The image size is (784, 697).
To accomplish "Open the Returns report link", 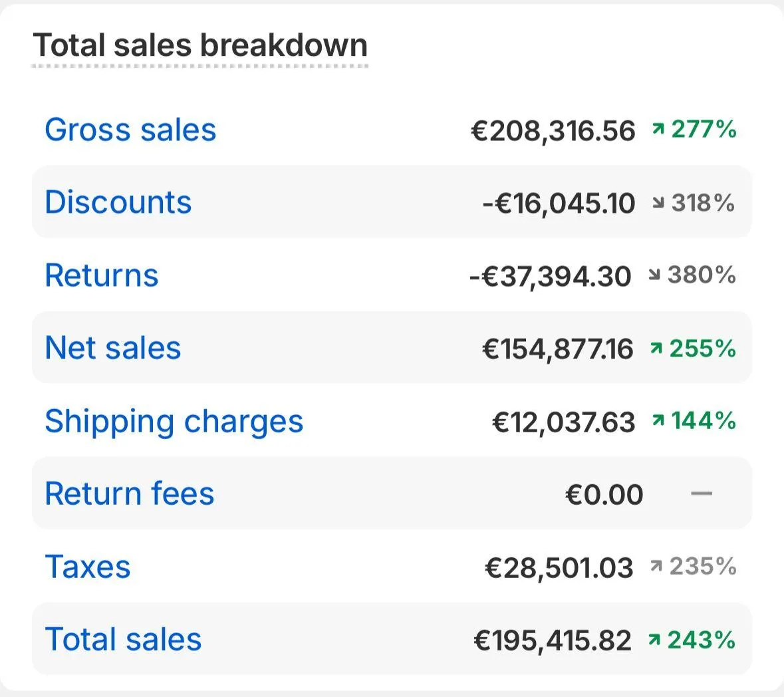I will click(x=101, y=275).
